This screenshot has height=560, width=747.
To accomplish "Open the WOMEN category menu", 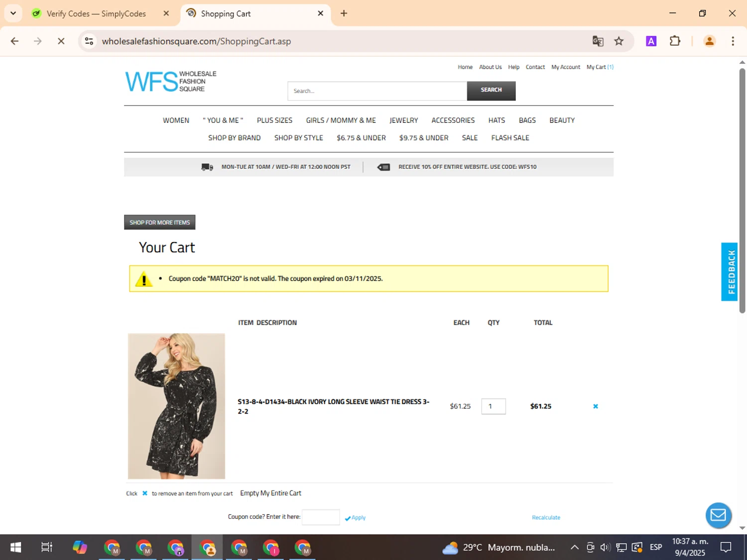I will (176, 120).
